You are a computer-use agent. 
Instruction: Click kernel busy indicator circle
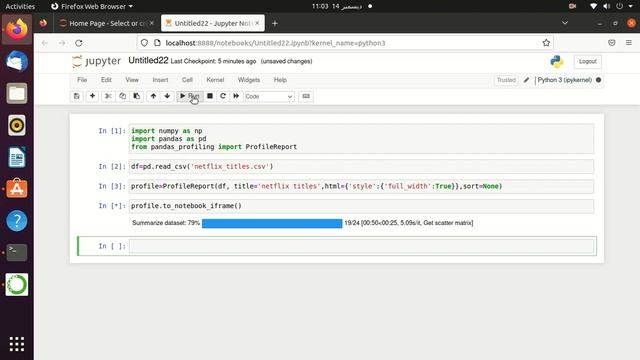(x=598, y=80)
